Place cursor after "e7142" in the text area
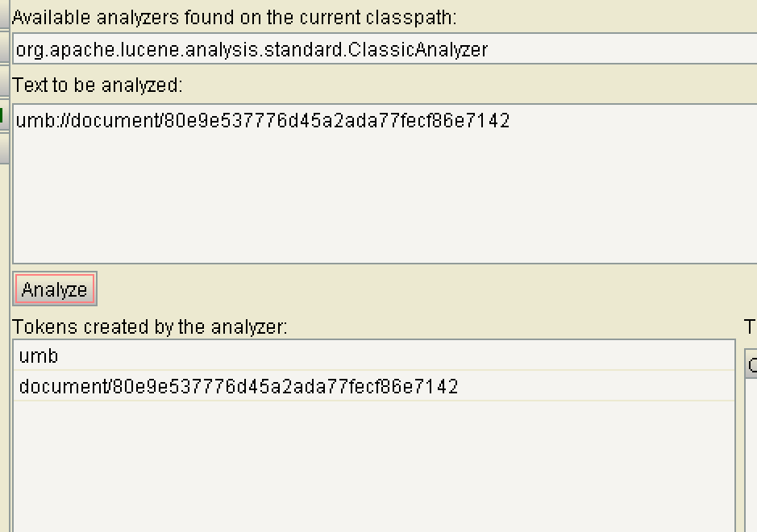Viewport: 757px width, 532px height. click(511, 121)
